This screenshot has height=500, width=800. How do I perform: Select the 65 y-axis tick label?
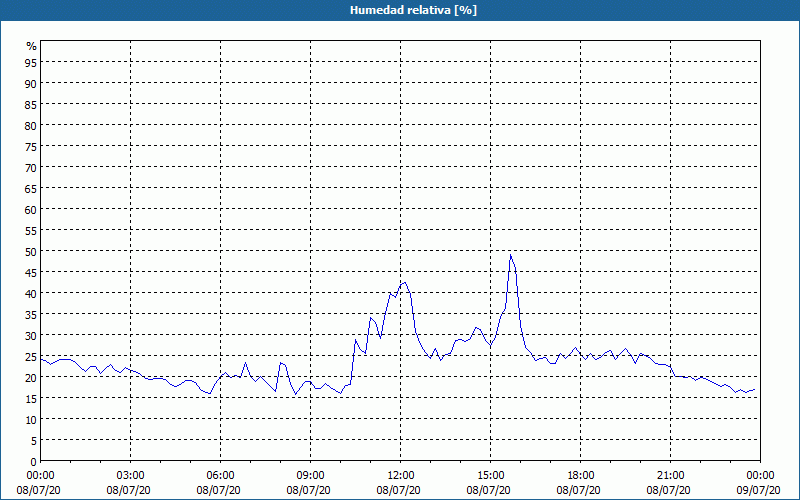pos(31,188)
